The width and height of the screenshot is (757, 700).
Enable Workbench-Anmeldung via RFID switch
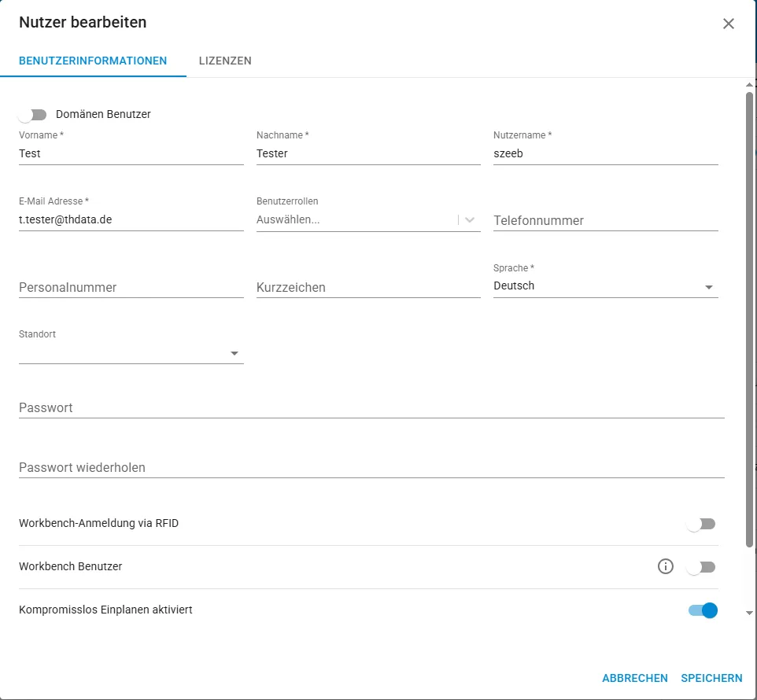pyautogui.click(x=701, y=524)
